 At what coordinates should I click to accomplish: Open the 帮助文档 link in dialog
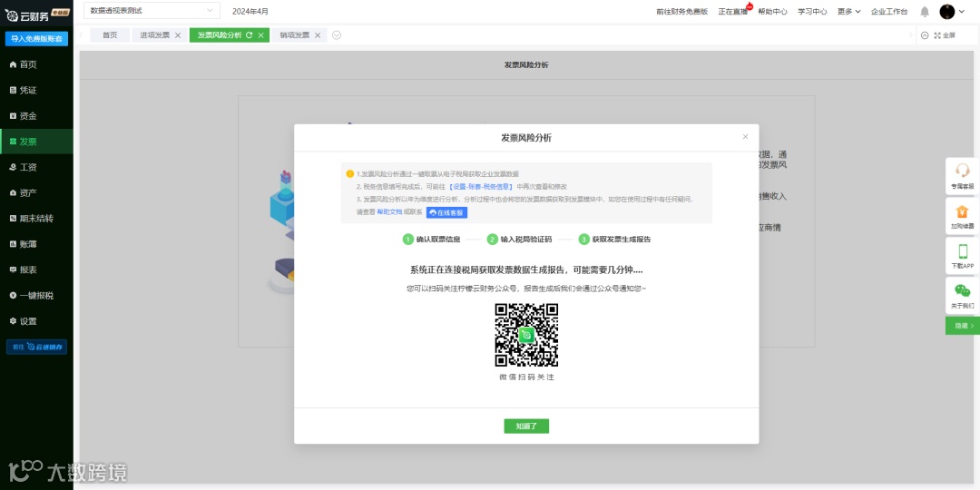pyautogui.click(x=389, y=212)
